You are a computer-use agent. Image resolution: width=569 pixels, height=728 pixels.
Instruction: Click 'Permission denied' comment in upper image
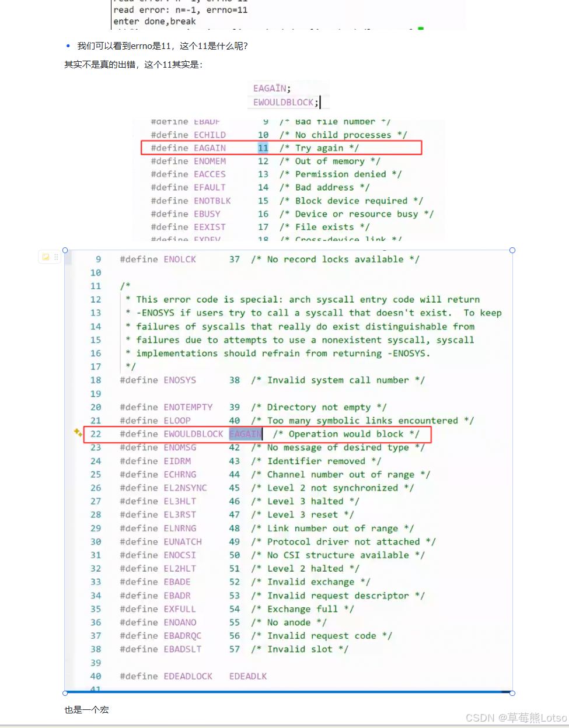341,174
